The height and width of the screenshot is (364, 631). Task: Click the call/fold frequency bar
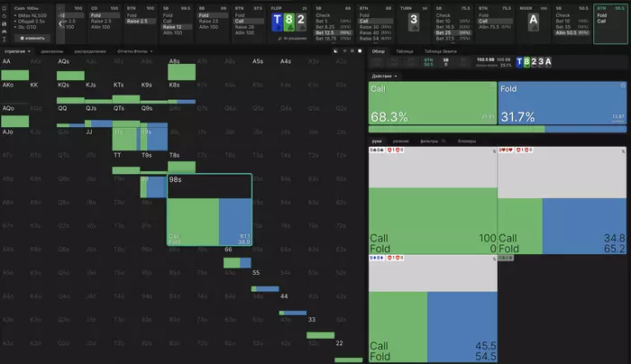click(x=498, y=129)
